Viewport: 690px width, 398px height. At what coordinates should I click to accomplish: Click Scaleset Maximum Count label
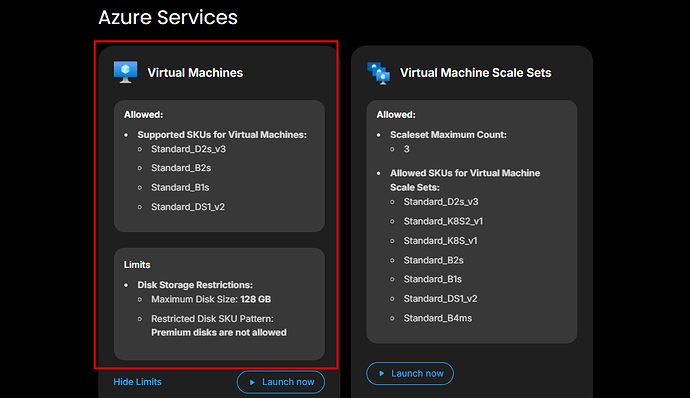pos(448,135)
